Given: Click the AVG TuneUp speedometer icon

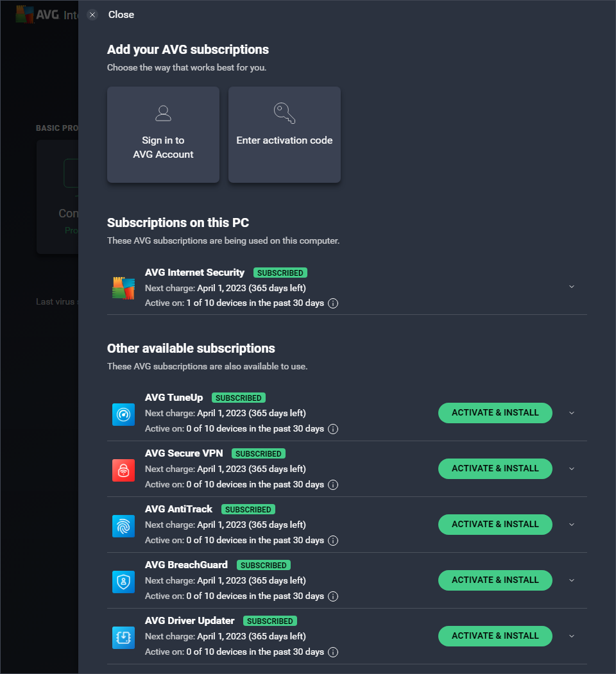Looking at the screenshot, I should 123,415.
